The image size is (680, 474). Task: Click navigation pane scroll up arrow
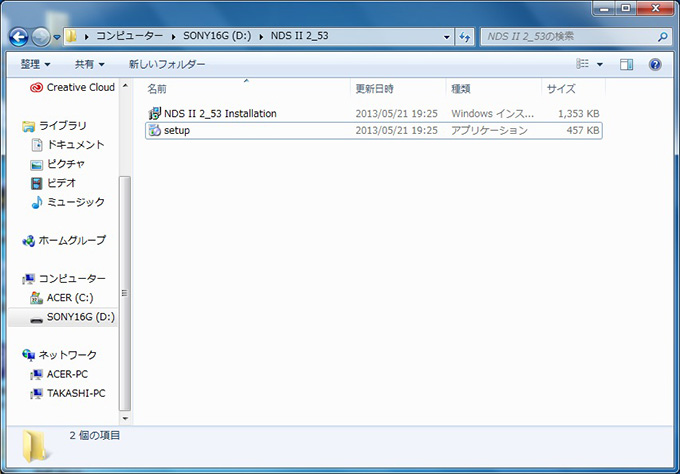125,86
